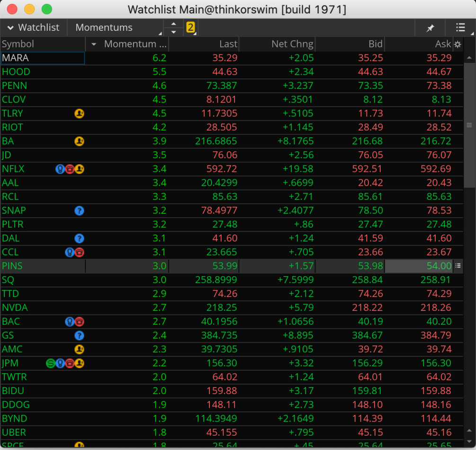The image size is (476, 450).
Task: Click NFLX last price 592.72
Action: (222, 169)
